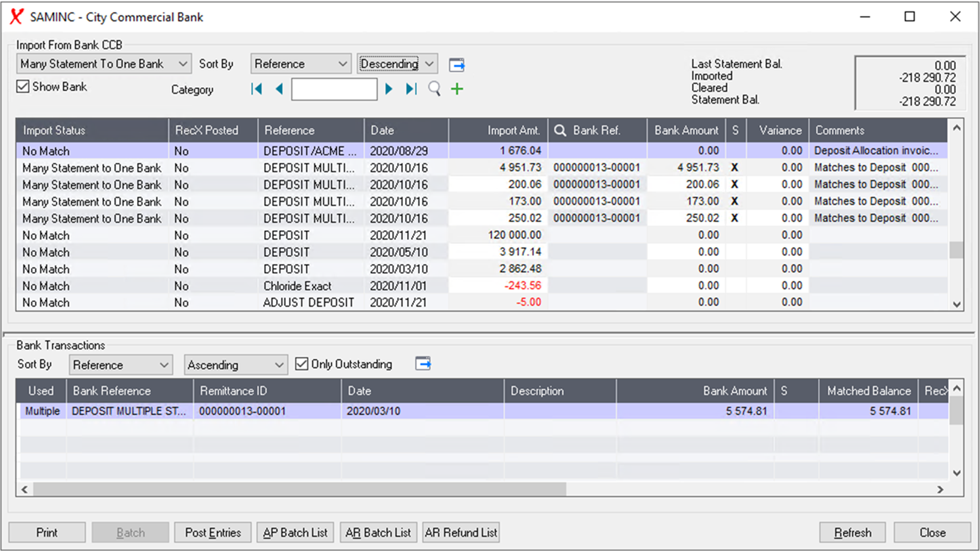
Task: Open the Ascending order dropdown
Action: pyautogui.click(x=235, y=365)
